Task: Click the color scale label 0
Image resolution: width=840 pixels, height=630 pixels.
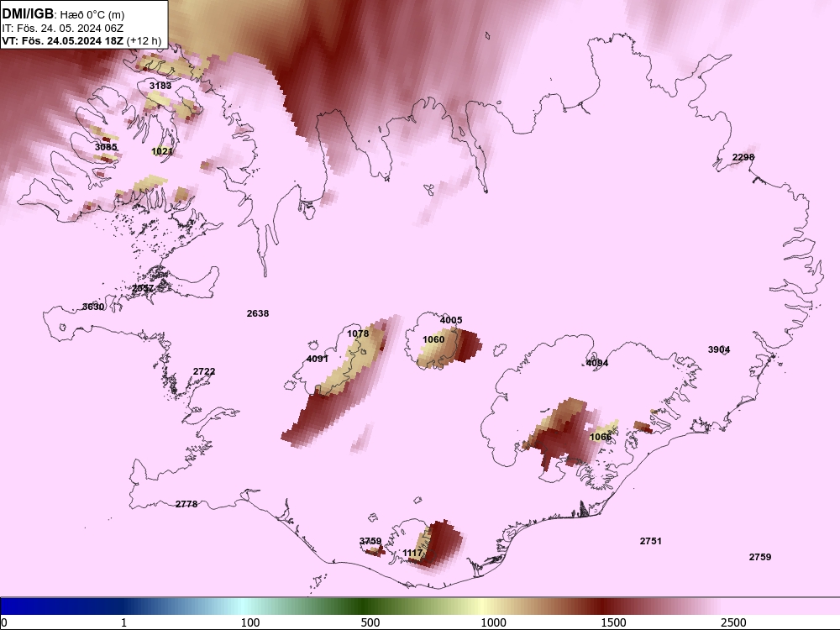Action: pyautogui.click(x=5, y=622)
